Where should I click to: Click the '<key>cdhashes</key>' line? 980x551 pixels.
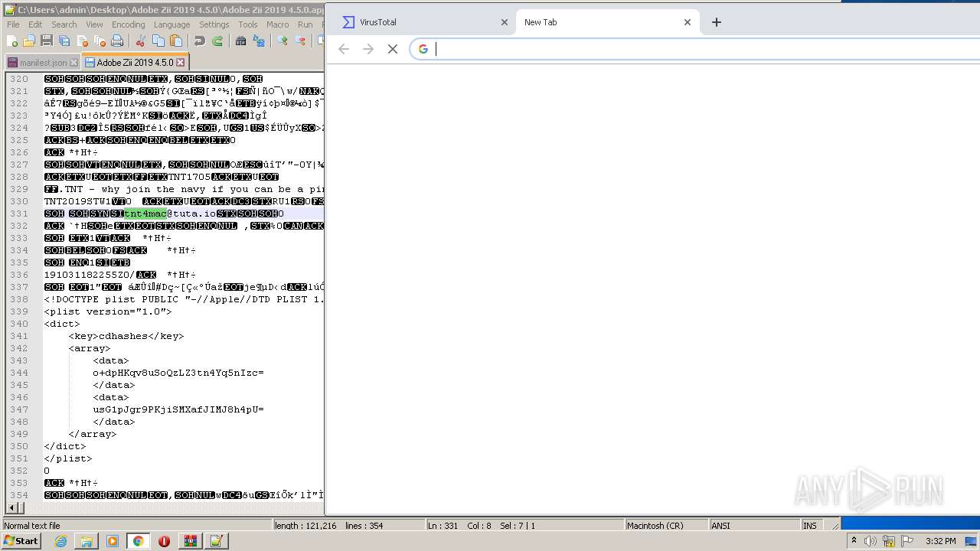point(126,336)
